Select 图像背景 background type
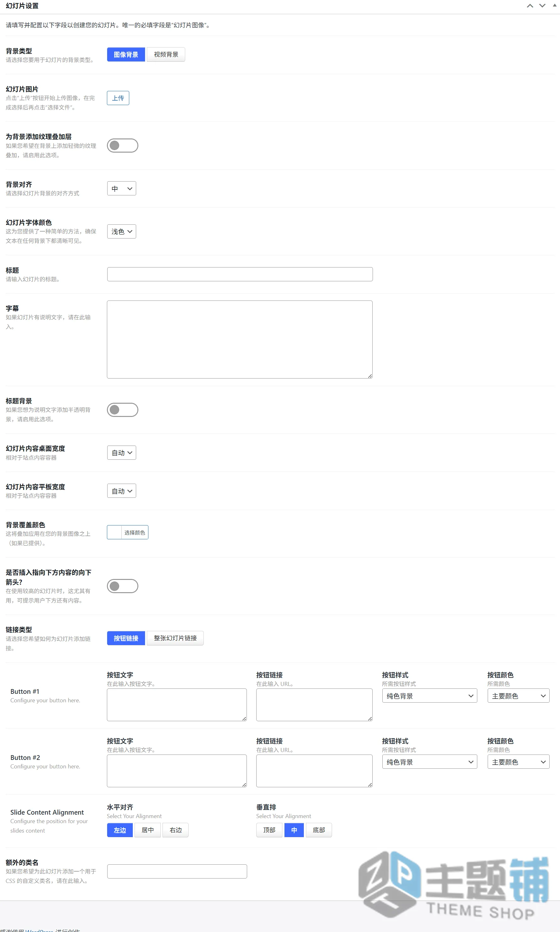The image size is (560, 932). pos(126,54)
